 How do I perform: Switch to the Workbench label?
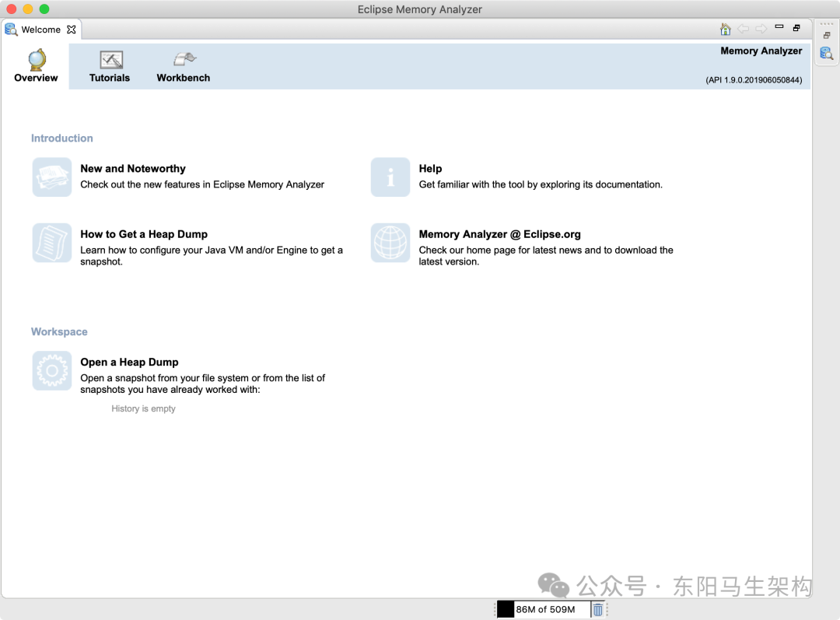point(184,78)
